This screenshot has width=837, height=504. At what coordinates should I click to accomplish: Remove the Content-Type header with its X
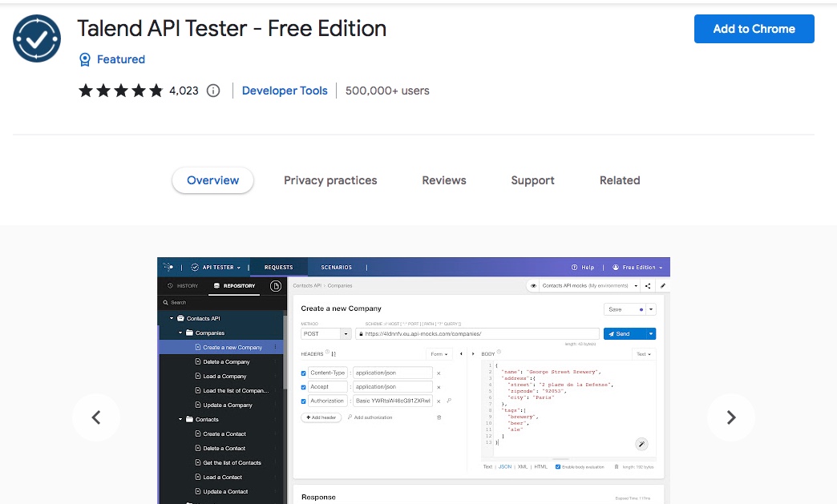[x=439, y=373]
